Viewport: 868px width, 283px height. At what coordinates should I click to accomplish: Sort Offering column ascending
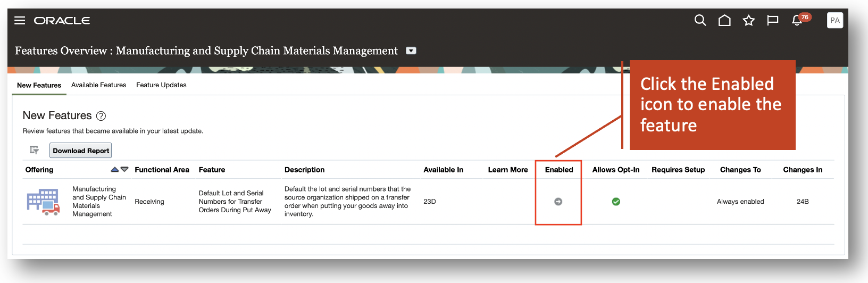click(114, 170)
